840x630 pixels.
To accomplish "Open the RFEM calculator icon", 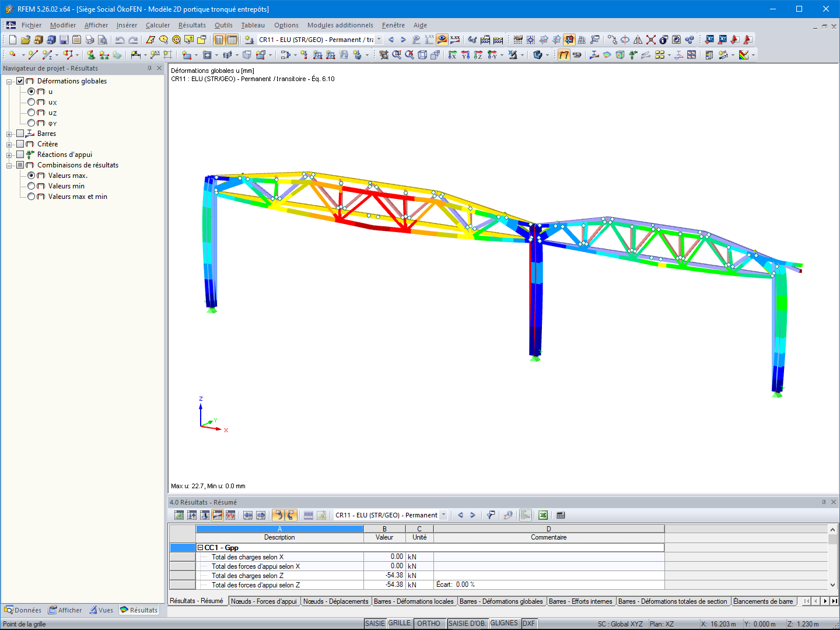I will (561, 515).
